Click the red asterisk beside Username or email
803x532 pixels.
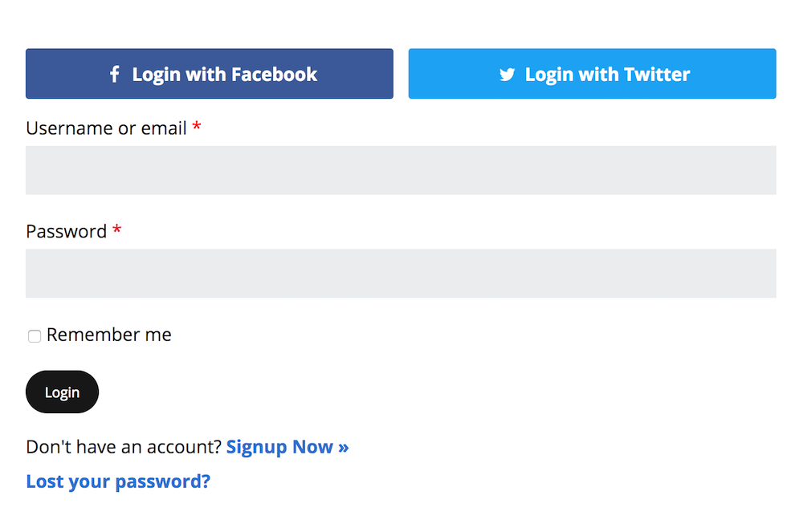(x=197, y=126)
